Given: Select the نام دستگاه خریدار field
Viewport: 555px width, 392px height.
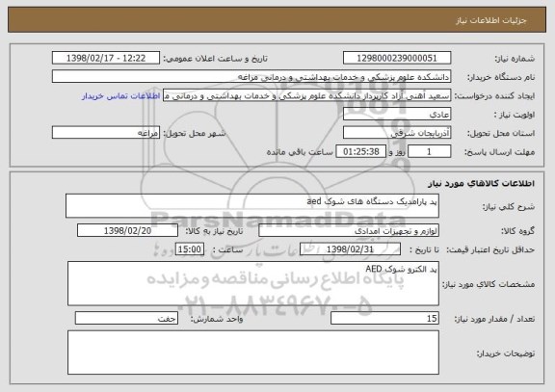Looking at the screenshot, I should click(251, 76).
